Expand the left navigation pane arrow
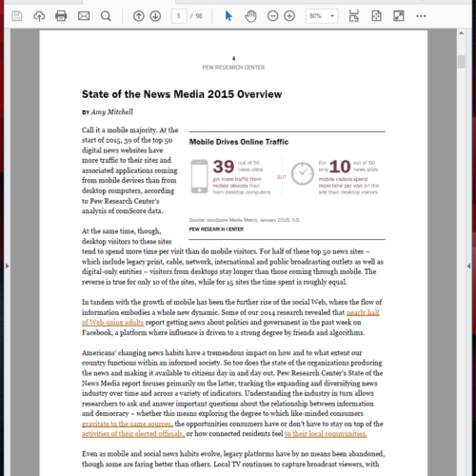Viewport: 476px width, 476px height. pyautogui.click(x=7, y=266)
